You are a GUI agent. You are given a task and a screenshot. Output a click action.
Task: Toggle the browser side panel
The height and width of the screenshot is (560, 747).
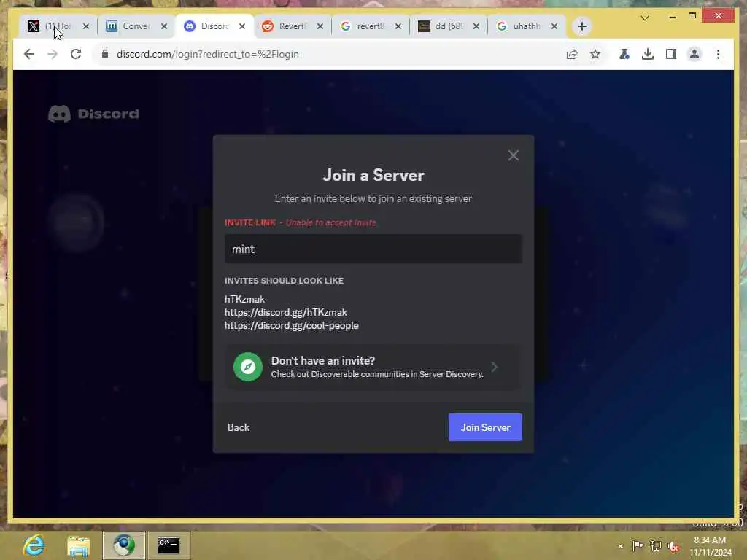671,54
